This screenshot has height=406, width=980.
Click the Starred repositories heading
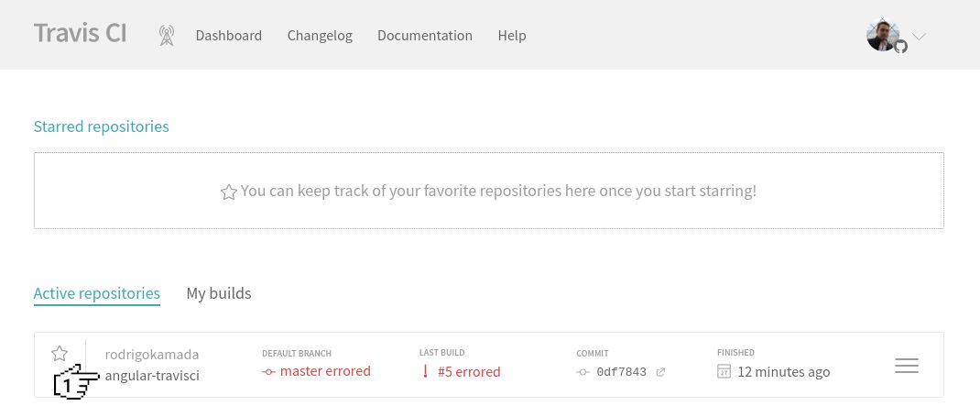(x=101, y=126)
